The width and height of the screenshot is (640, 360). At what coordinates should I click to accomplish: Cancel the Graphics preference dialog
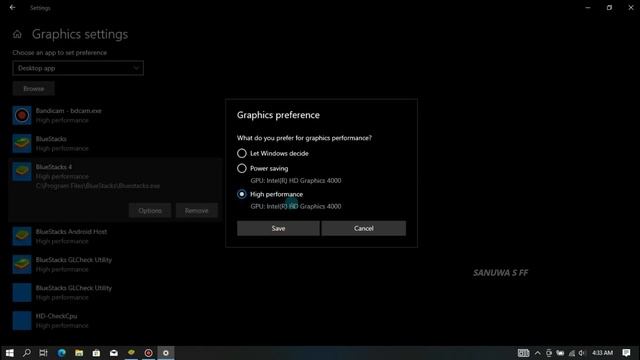coord(364,228)
